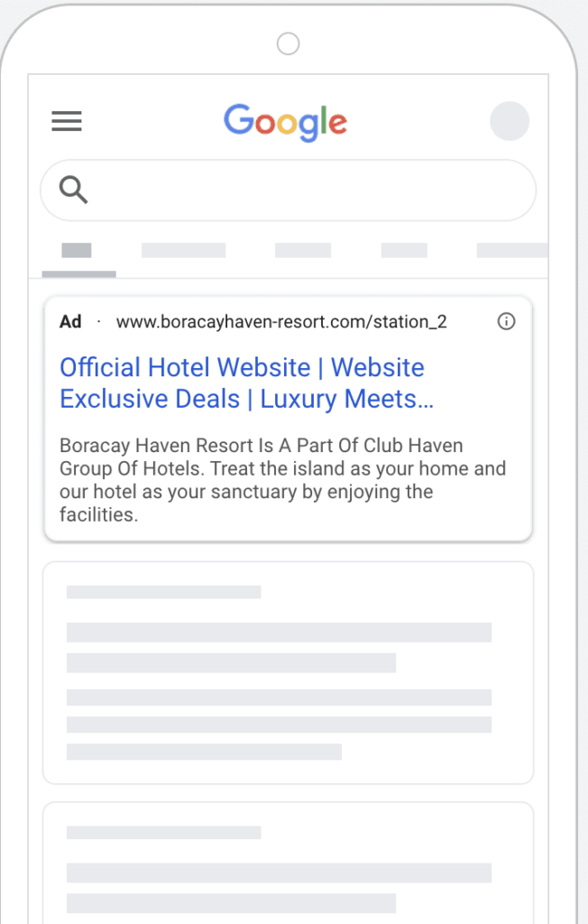The image size is (588, 924).
Task: Click the short title bar in second placeholder card
Action: click(x=163, y=832)
